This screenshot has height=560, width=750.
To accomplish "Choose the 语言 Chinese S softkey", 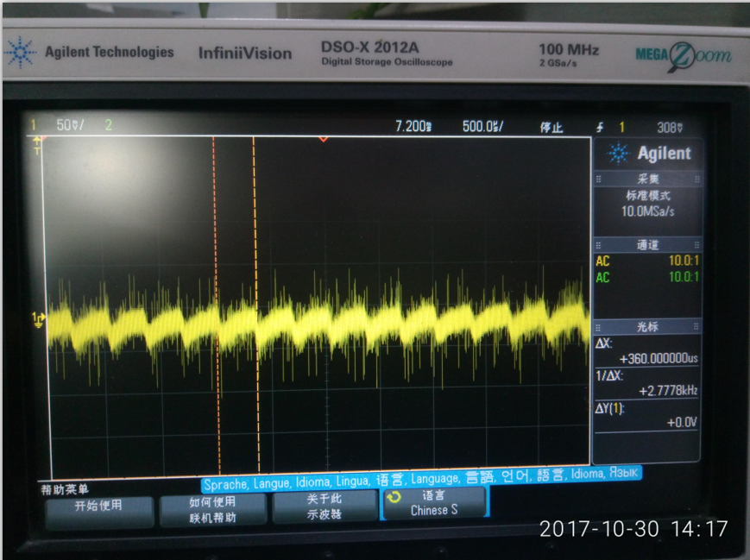I will pyautogui.click(x=434, y=502).
